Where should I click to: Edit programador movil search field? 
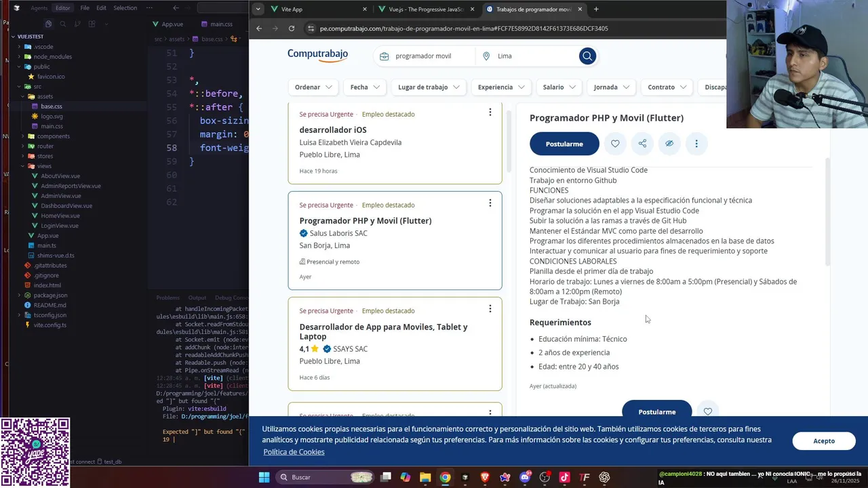click(x=425, y=56)
